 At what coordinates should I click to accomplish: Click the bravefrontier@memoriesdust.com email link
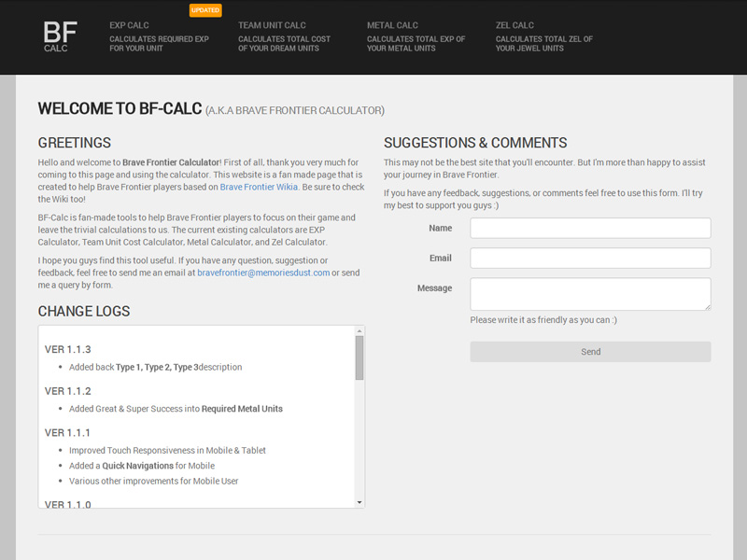pyautogui.click(x=263, y=273)
